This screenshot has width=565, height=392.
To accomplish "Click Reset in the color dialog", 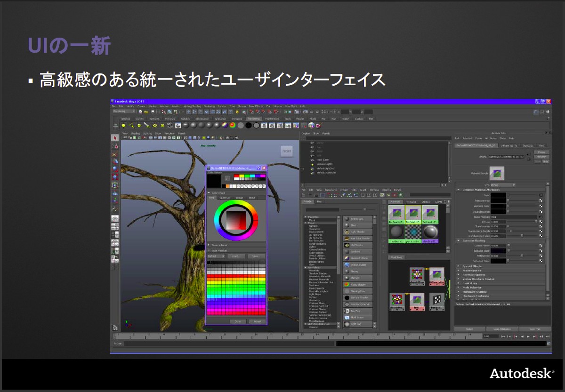I will coord(257,321).
